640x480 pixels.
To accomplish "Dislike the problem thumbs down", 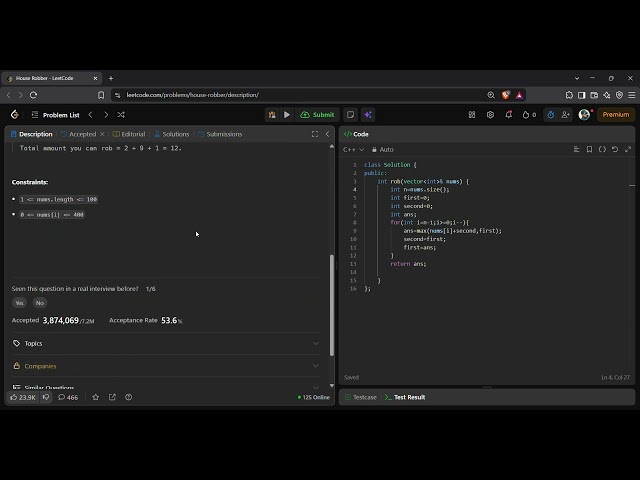I will [46, 397].
